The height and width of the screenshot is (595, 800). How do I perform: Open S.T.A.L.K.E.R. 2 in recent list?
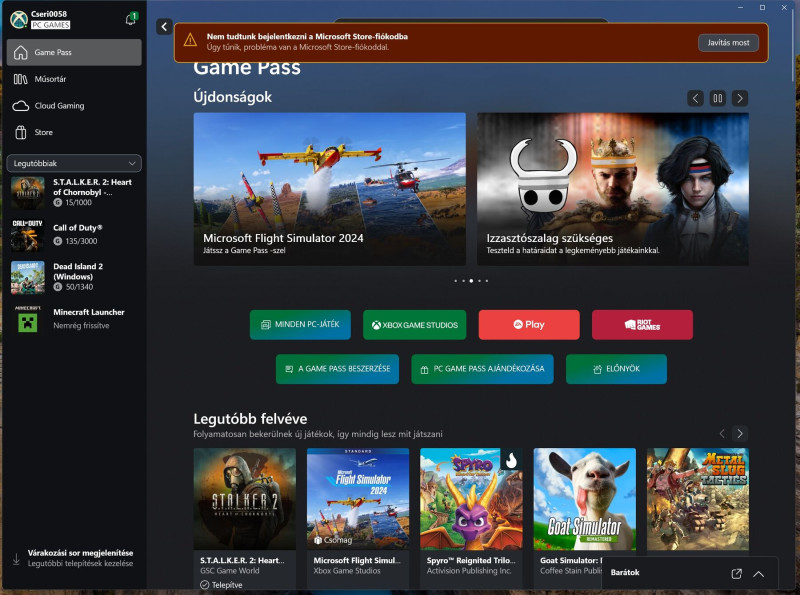tap(74, 192)
